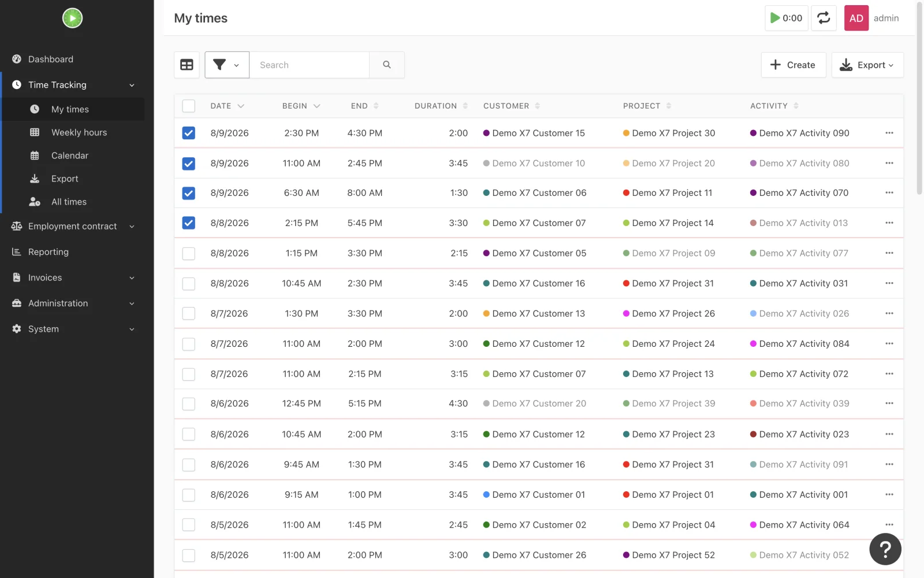Open the sidebar Export menu item

tap(73, 179)
